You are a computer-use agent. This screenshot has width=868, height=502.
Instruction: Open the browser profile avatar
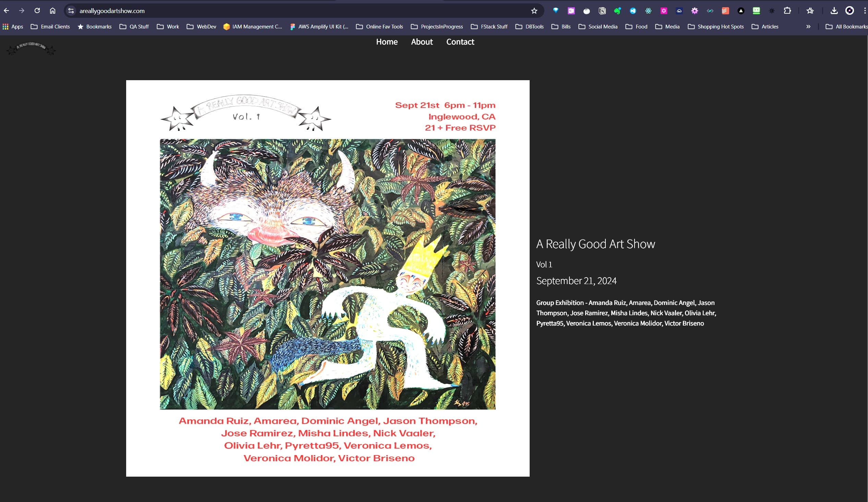click(849, 11)
